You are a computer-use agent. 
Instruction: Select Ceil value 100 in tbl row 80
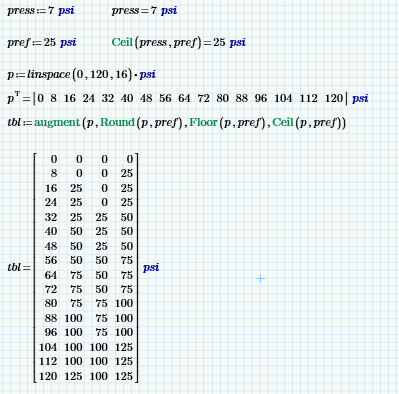(124, 303)
